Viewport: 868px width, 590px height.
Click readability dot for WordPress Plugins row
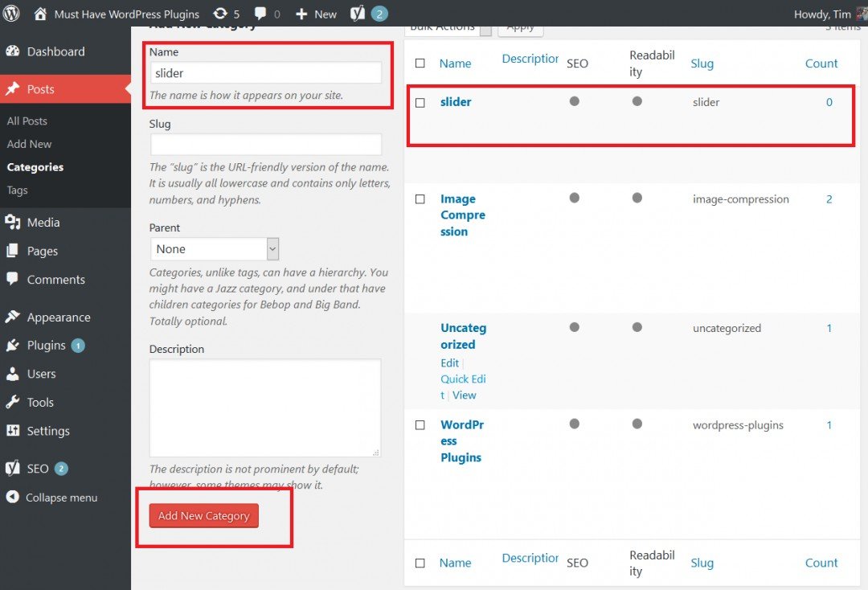637,424
